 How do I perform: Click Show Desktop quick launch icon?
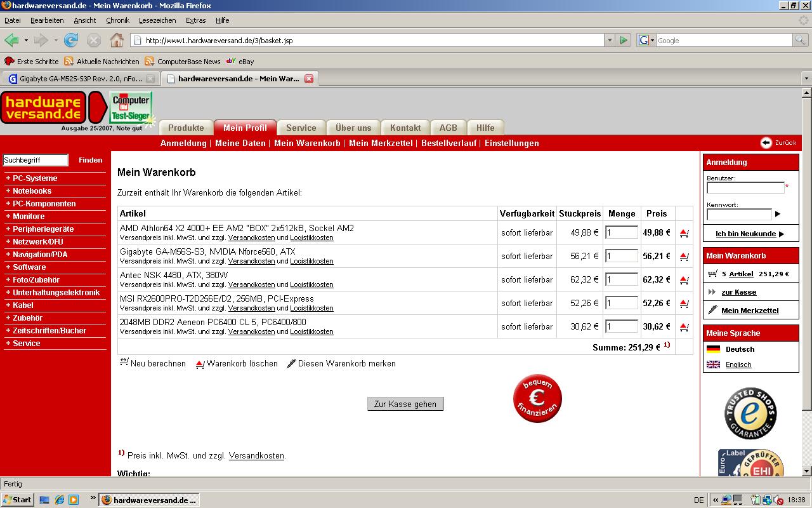[x=44, y=500]
